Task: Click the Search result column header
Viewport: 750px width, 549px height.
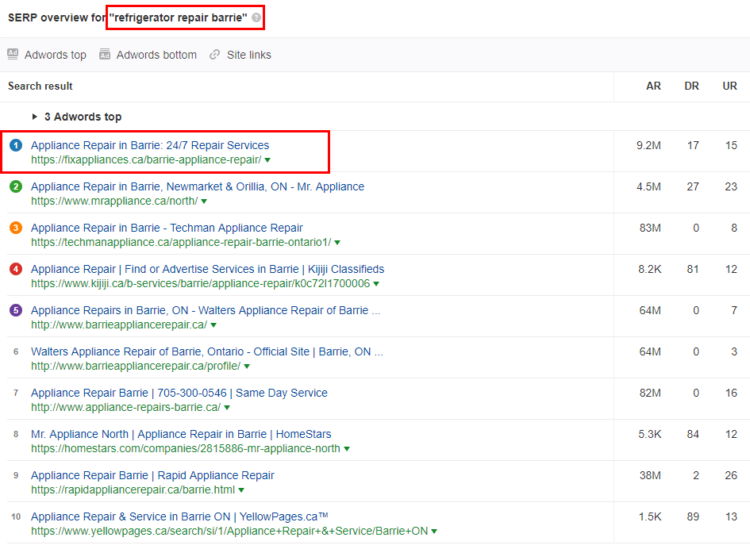Action: [40, 86]
